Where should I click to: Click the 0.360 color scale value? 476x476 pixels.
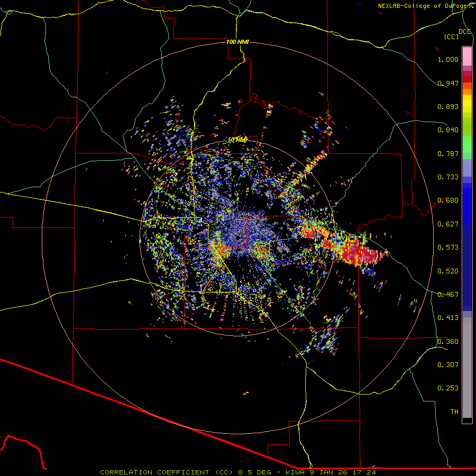point(448,342)
